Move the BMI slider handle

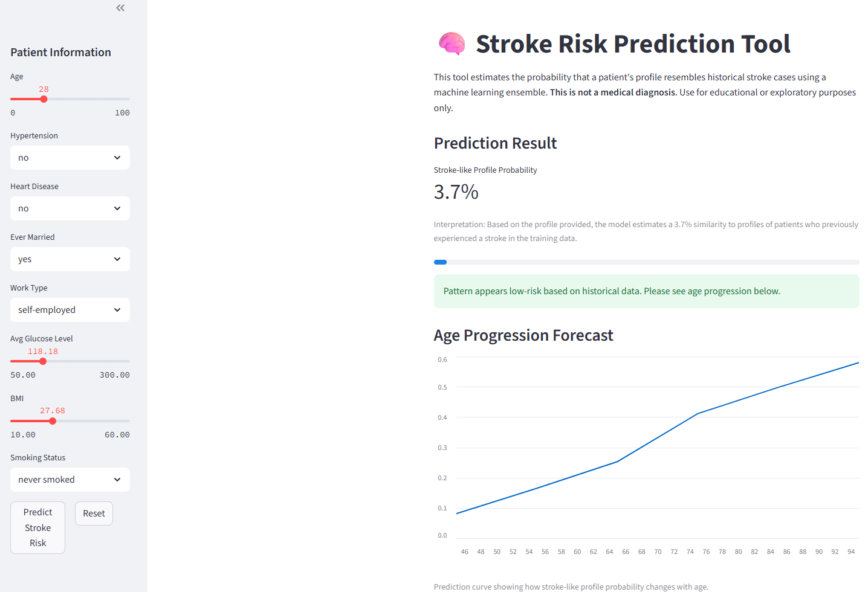51,420
